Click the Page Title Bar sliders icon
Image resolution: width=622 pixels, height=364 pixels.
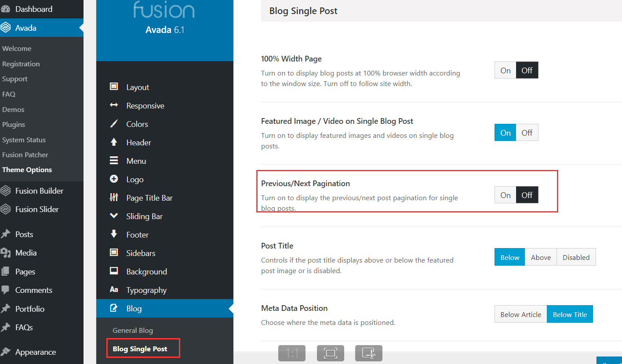[114, 198]
